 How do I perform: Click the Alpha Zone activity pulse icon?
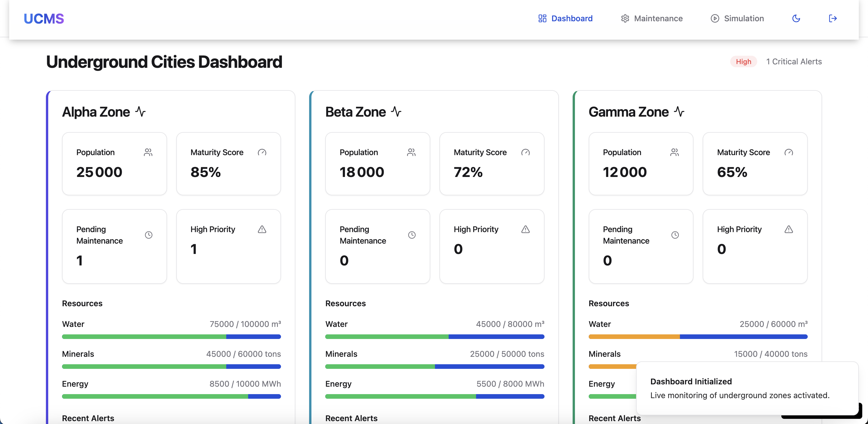141,112
